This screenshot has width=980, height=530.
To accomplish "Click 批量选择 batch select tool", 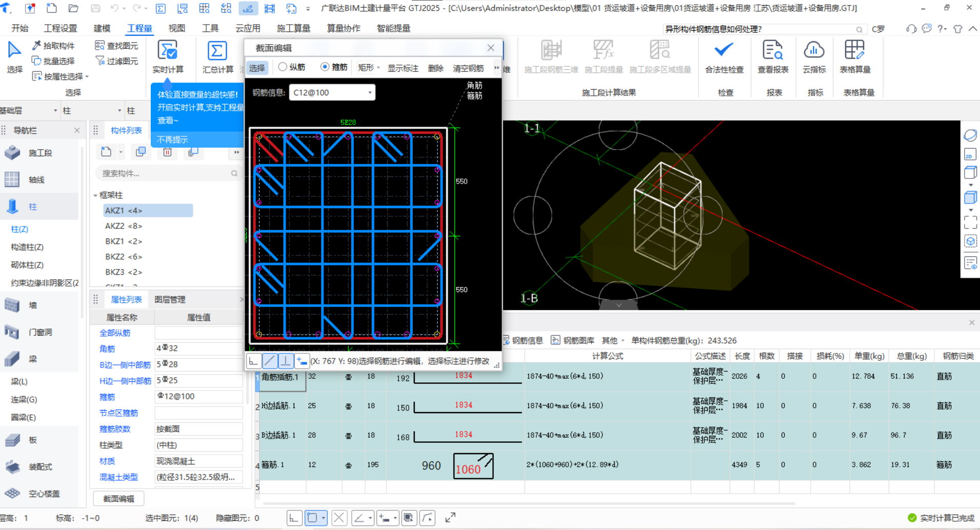I will coord(53,61).
